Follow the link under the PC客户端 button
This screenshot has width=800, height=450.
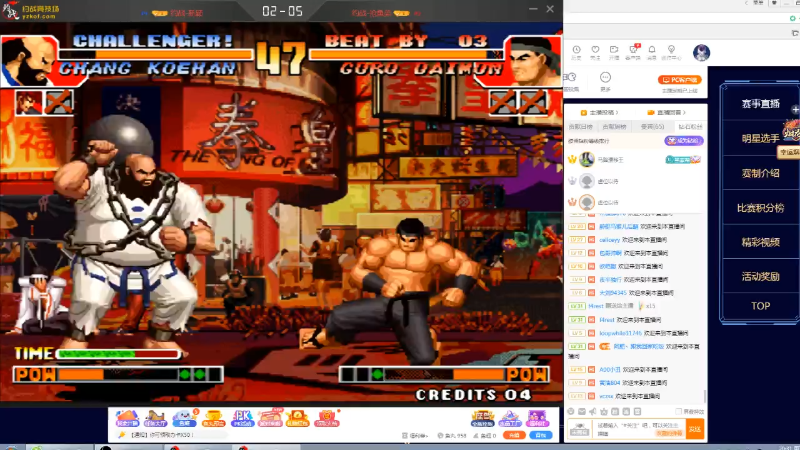click(x=680, y=91)
